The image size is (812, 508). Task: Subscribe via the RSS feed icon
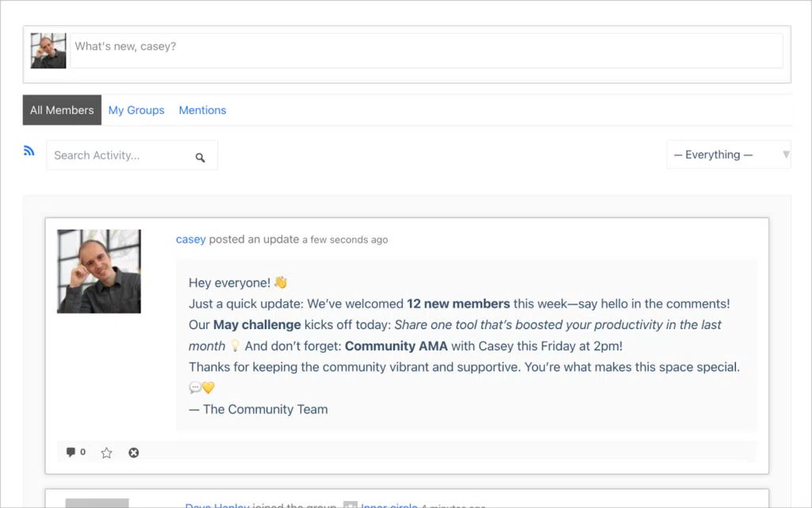pos(29,150)
